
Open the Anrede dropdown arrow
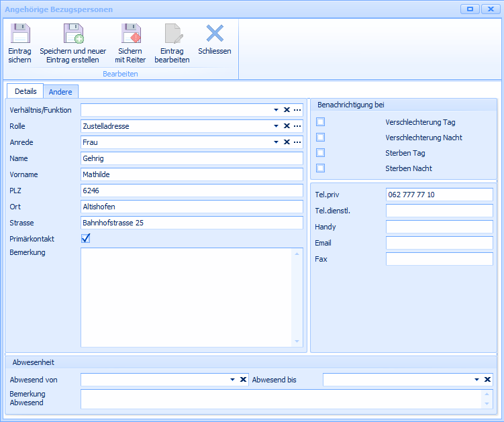coord(276,142)
